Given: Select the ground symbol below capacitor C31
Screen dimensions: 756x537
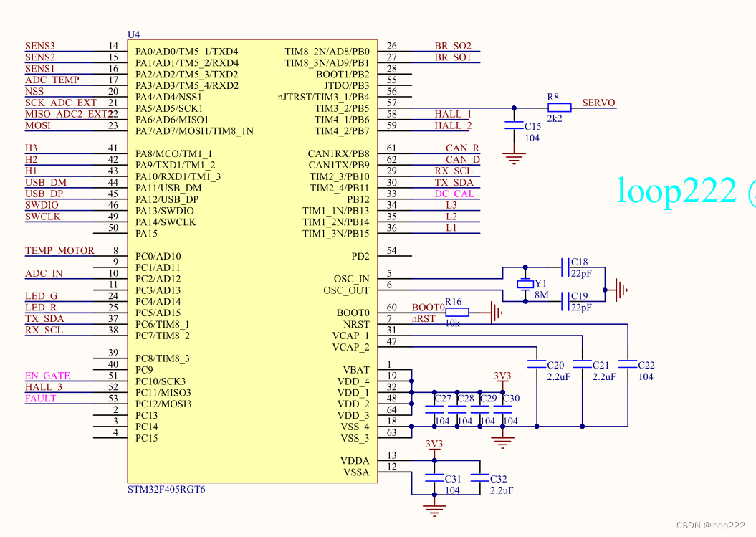Looking at the screenshot, I should click(x=432, y=510).
